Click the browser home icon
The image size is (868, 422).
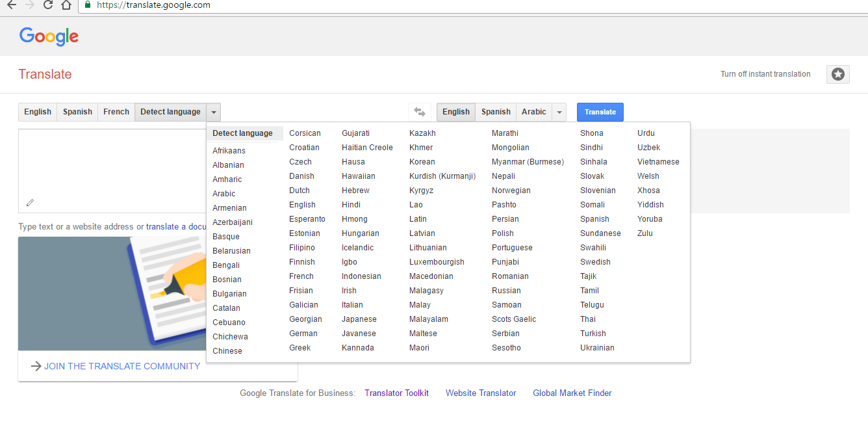[67, 6]
